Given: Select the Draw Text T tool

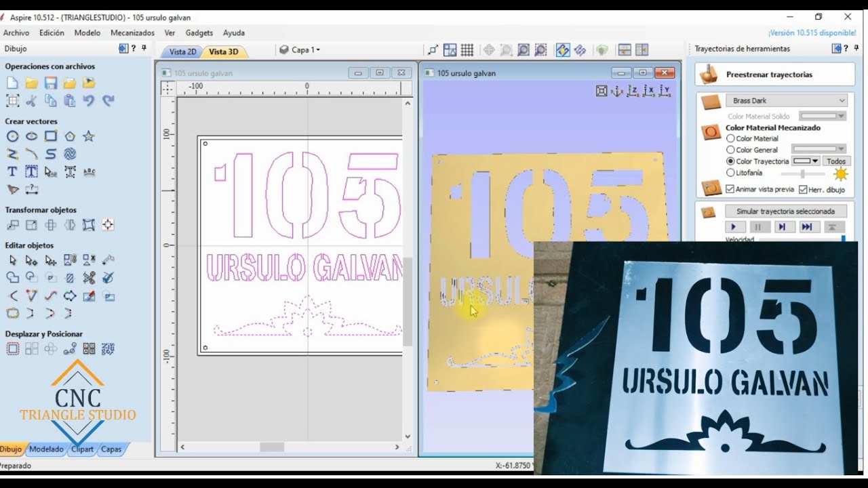Looking at the screenshot, I should pyautogui.click(x=12, y=171).
